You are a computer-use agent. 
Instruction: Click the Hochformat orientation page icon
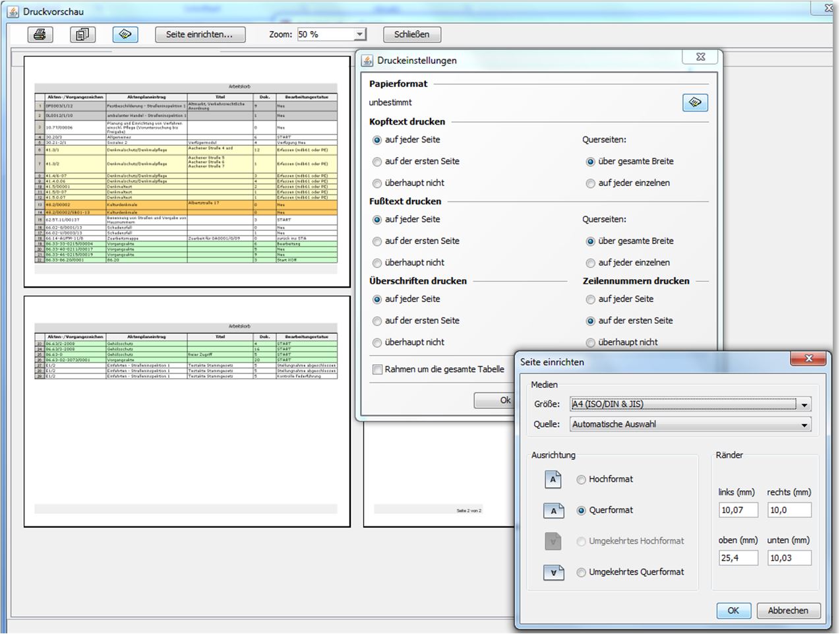(553, 480)
